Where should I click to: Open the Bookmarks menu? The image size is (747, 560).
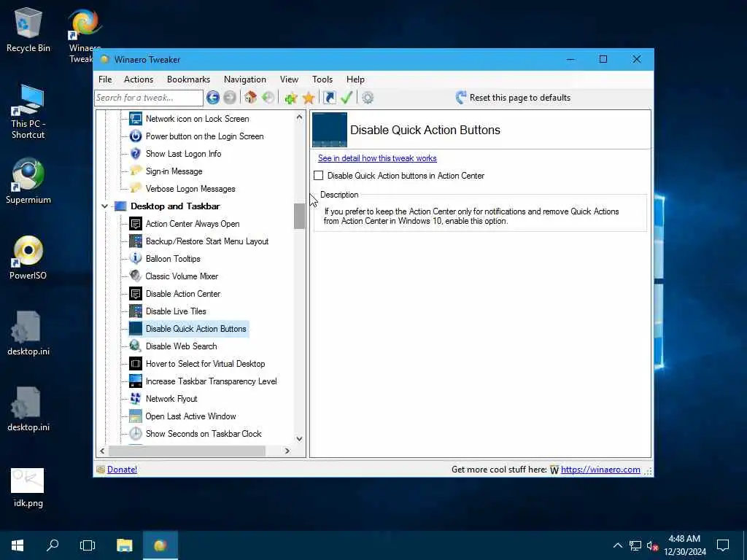click(x=189, y=79)
